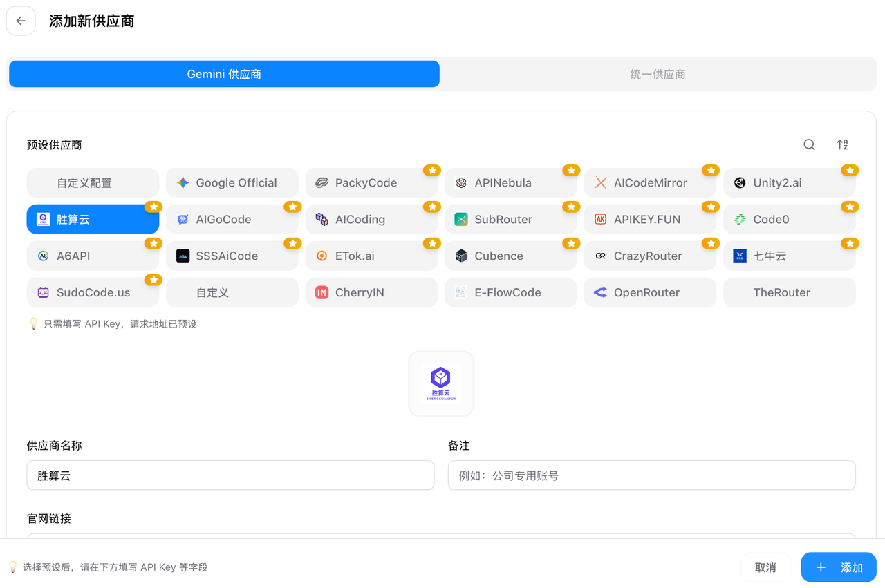Pick the SSSAiCode preset

pyautogui.click(x=232, y=256)
